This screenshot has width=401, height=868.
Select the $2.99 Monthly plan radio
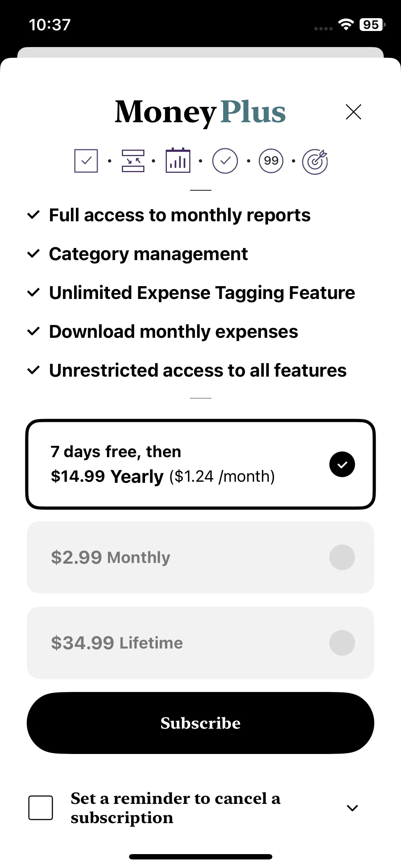click(x=342, y=557)
